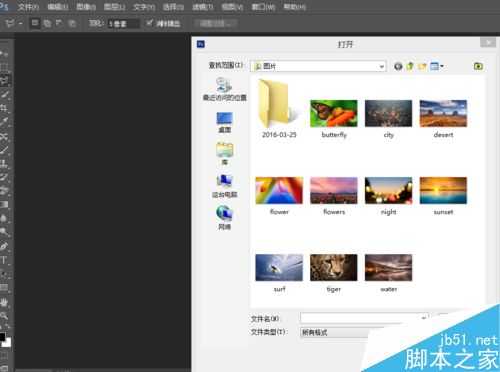
Task: Select the Spot Healing Brush tool
Action: pos(4,136)
